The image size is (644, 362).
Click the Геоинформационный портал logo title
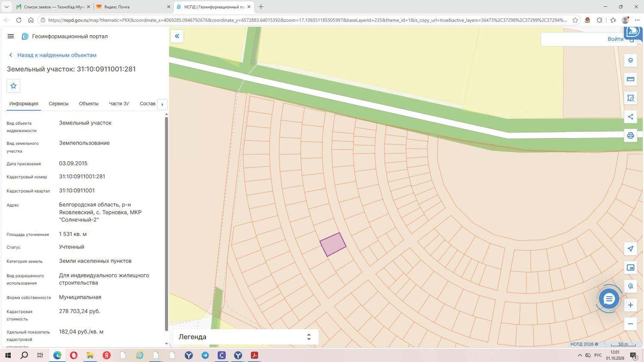(x=65, y=36)
